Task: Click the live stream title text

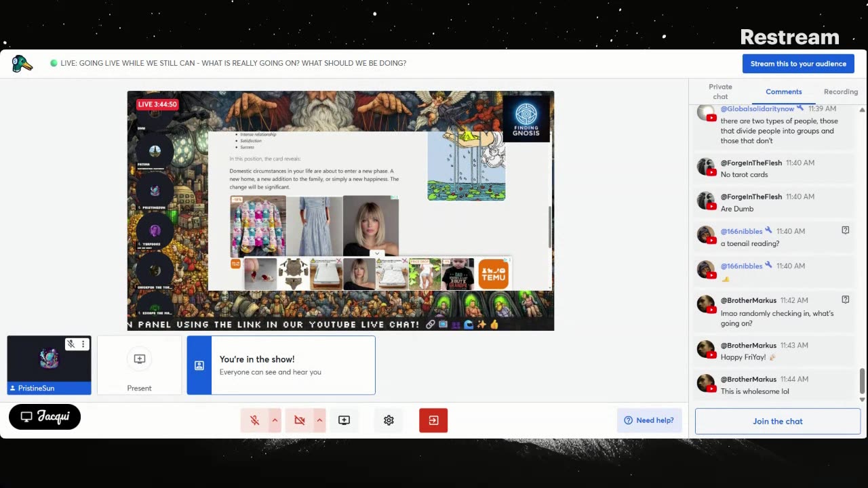Action: [x=233, y=63]
